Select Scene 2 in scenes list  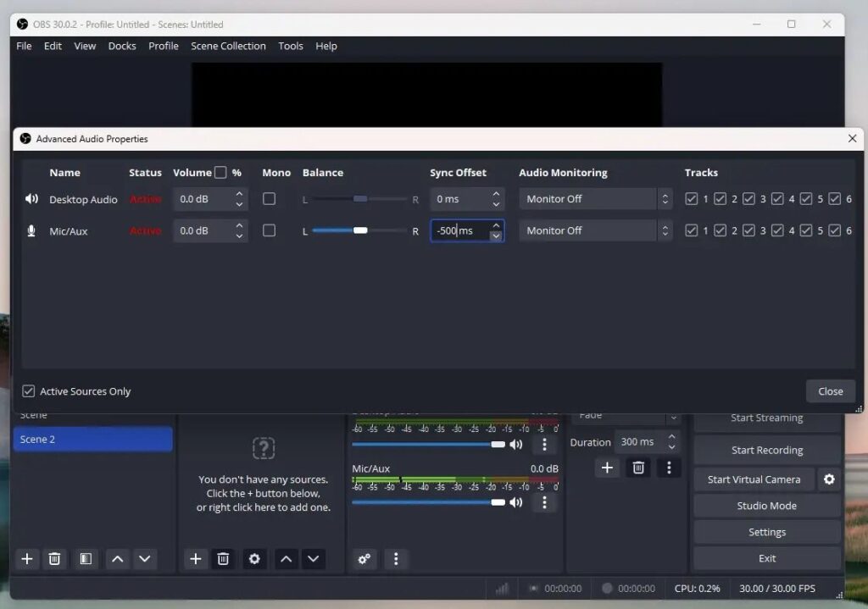[x=92, y=440]
